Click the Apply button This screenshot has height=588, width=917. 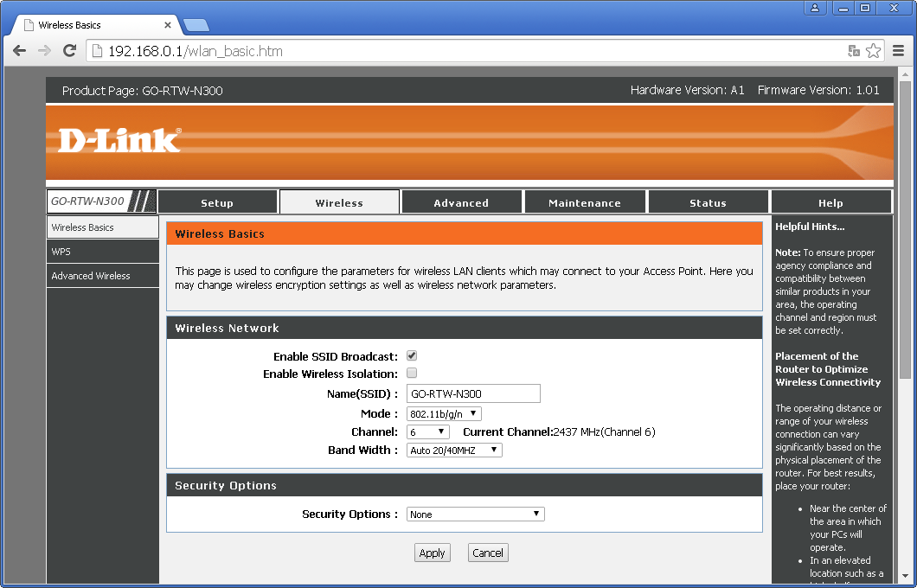coord(433,553)
